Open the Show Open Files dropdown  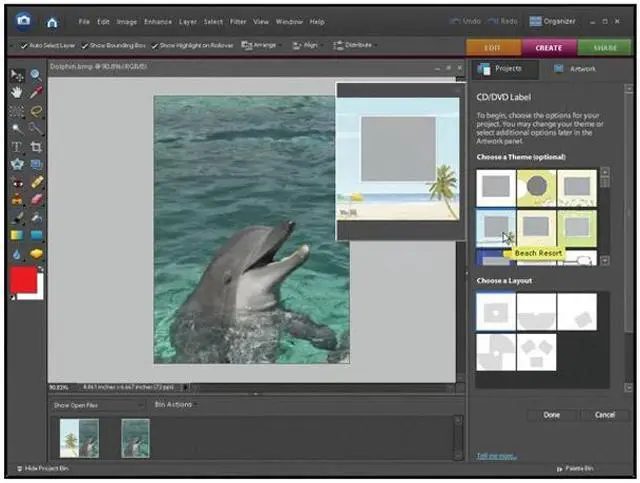pyautogui.click(x=98, y=405)
